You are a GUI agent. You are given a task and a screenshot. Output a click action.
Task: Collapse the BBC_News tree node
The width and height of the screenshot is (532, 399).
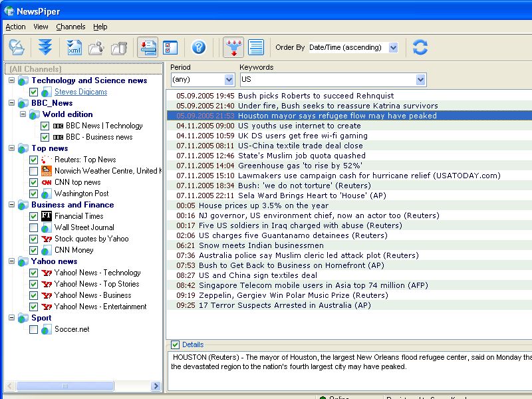pos(11,103)
